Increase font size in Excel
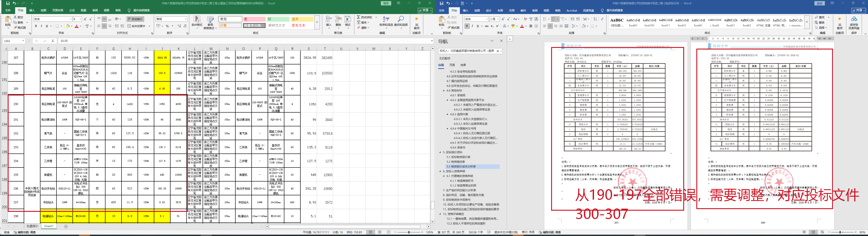Screen dimensions: 868x236 [85, 19]
